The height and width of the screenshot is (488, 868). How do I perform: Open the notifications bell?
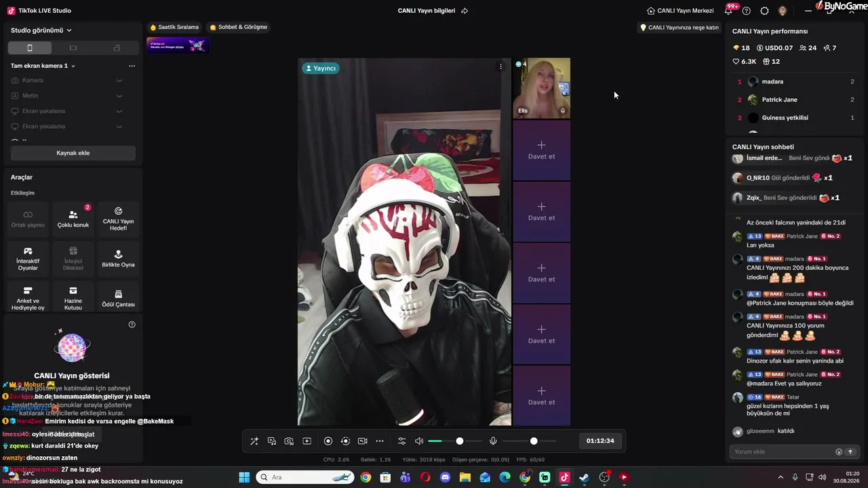coord(730,11)
